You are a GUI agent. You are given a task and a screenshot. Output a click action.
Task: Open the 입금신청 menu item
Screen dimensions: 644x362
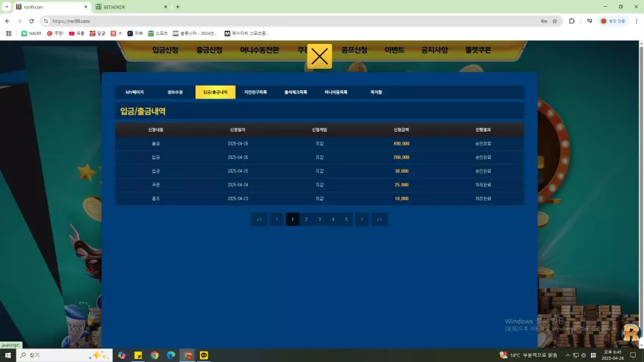tap(165, 50)
